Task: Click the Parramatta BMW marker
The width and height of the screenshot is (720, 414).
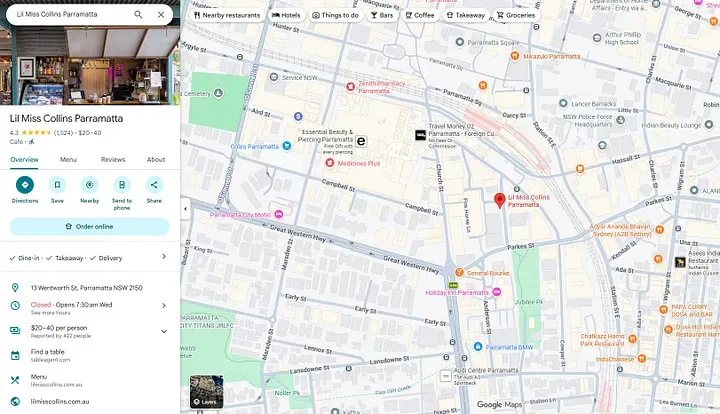Action: pyautogui.click(x=478, y=347)
